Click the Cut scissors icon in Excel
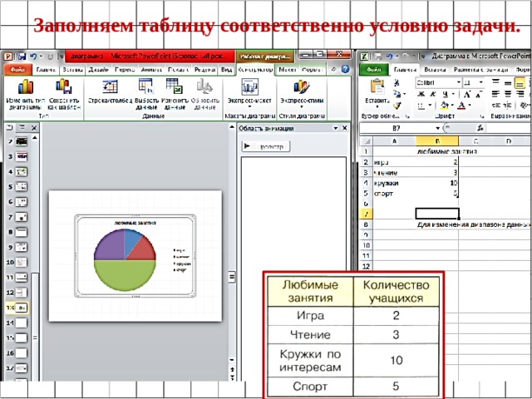 coord(397,83)
